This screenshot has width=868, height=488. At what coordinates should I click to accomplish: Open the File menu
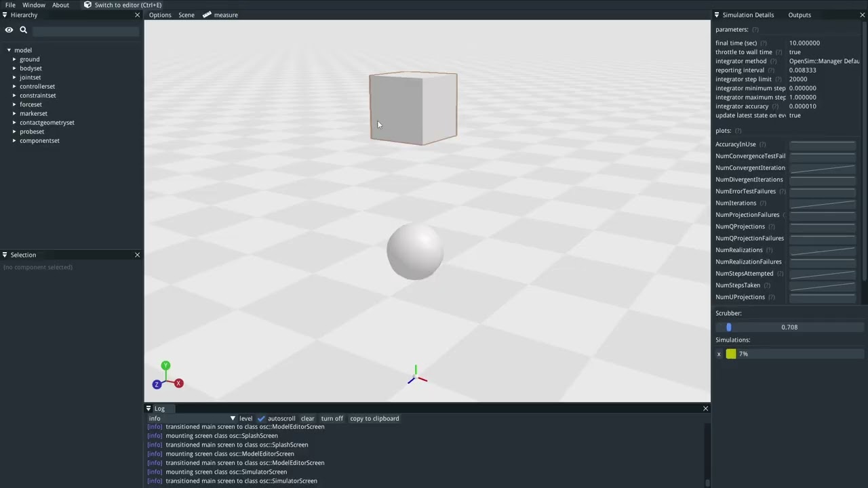coord(10,5)
